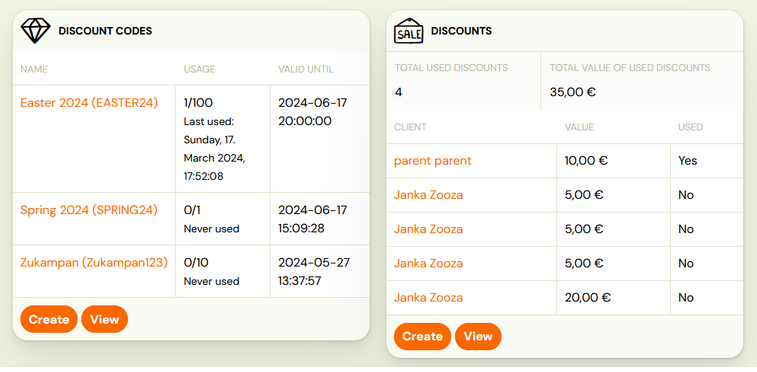Click the DISCOUNTS panel title
Screen dimensions: 757x372
(x=462, y=31)
